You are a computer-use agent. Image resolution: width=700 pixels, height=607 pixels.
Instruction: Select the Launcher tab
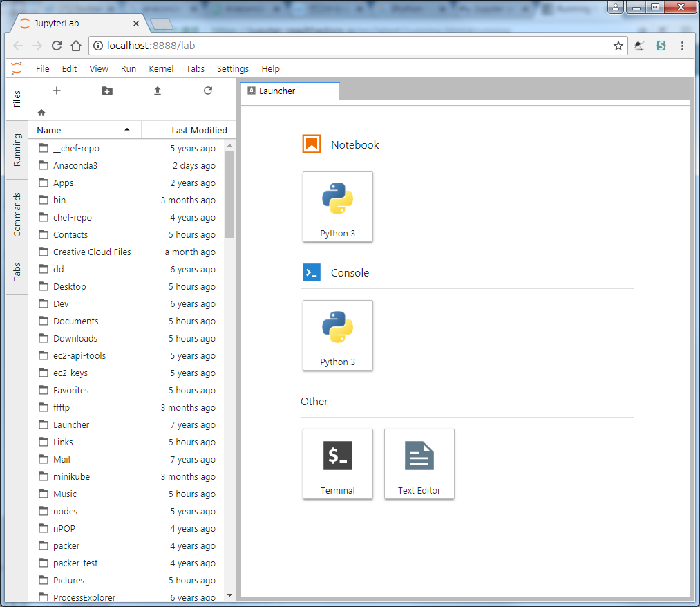[290, 91]
